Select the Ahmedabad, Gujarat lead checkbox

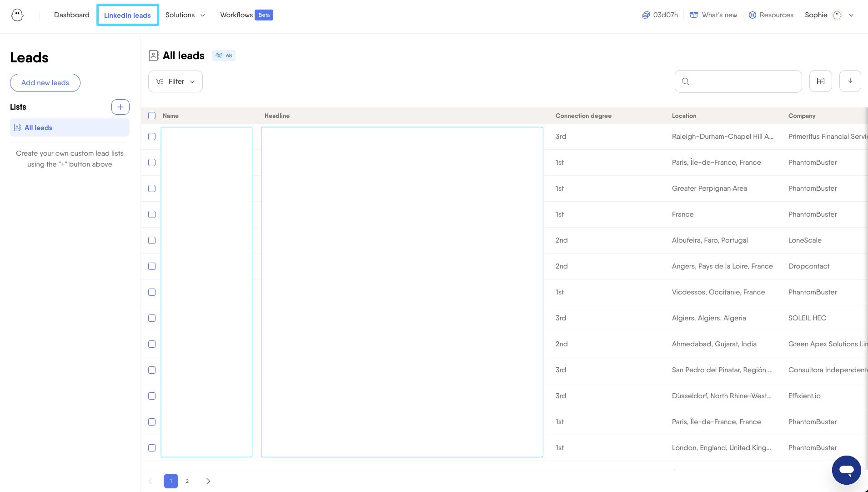pyautogui.click(x=152, y=344)
